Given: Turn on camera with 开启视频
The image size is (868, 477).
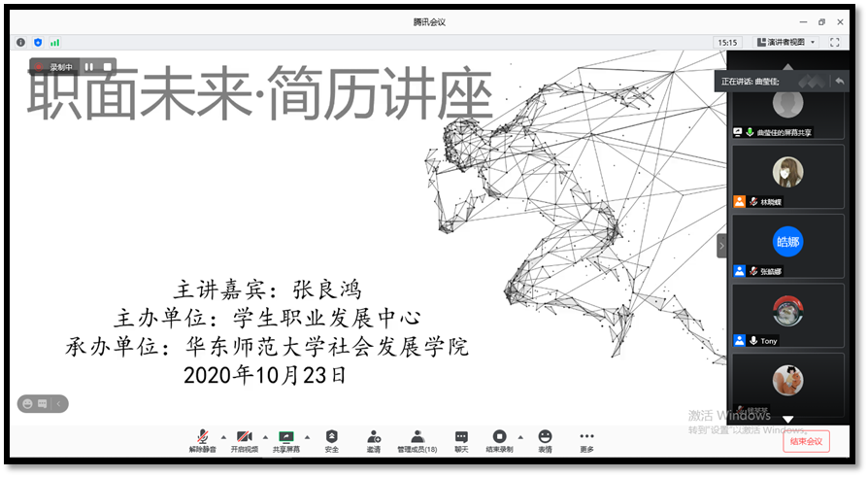Looking at the screenshot, I should point(245,437).
